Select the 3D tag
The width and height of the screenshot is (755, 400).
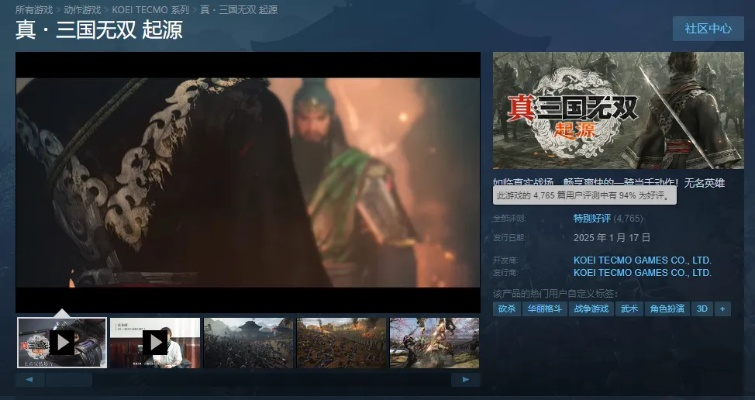point(702,309)
